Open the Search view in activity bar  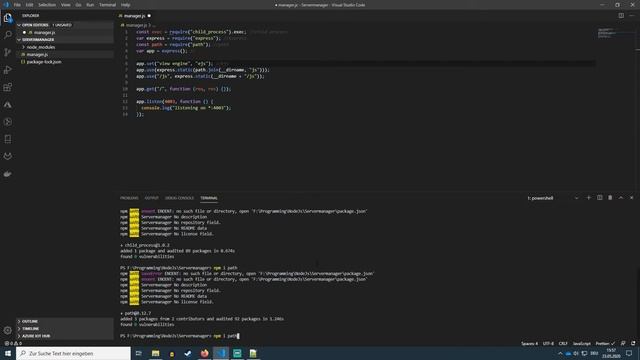8,35
